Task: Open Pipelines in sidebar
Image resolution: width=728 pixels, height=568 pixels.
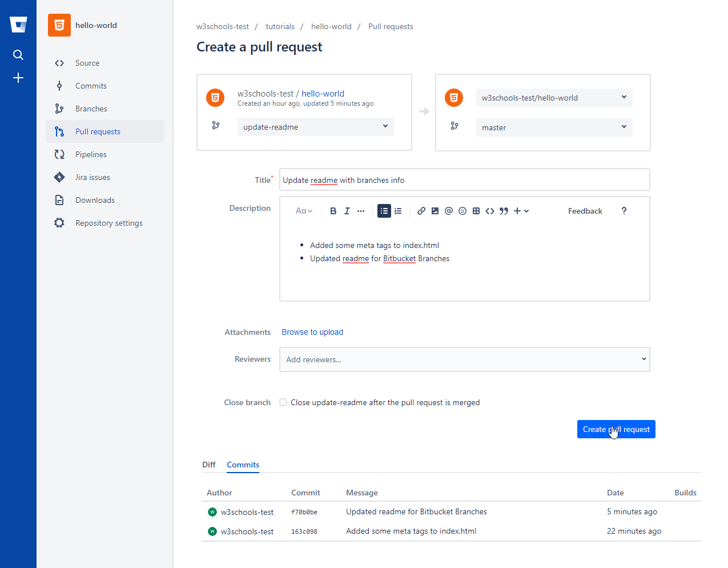Action: [105, 154]
